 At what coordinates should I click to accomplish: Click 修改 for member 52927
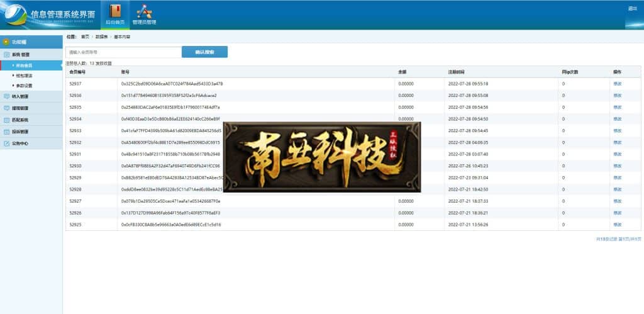(x=618, y=201)
